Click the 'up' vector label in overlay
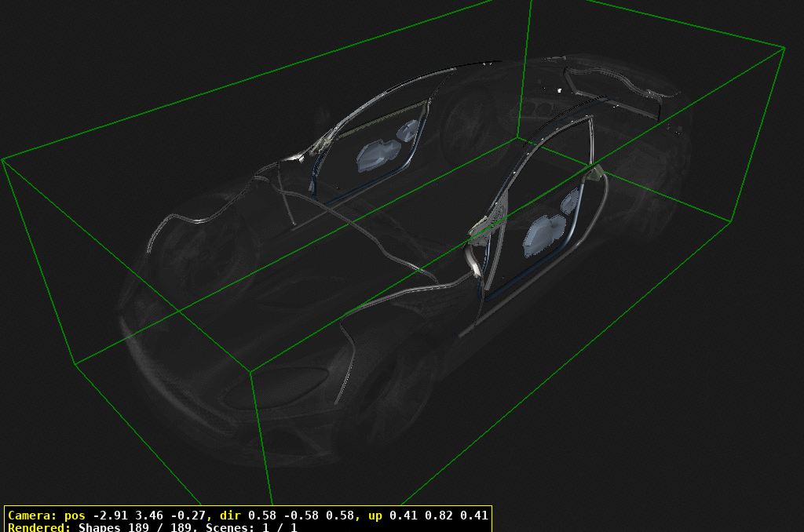 click(377, 516)
